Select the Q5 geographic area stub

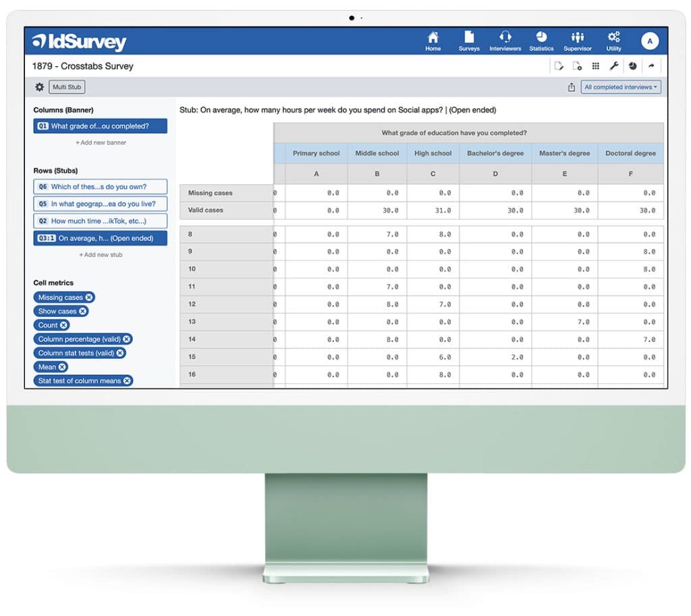point(100,204)
